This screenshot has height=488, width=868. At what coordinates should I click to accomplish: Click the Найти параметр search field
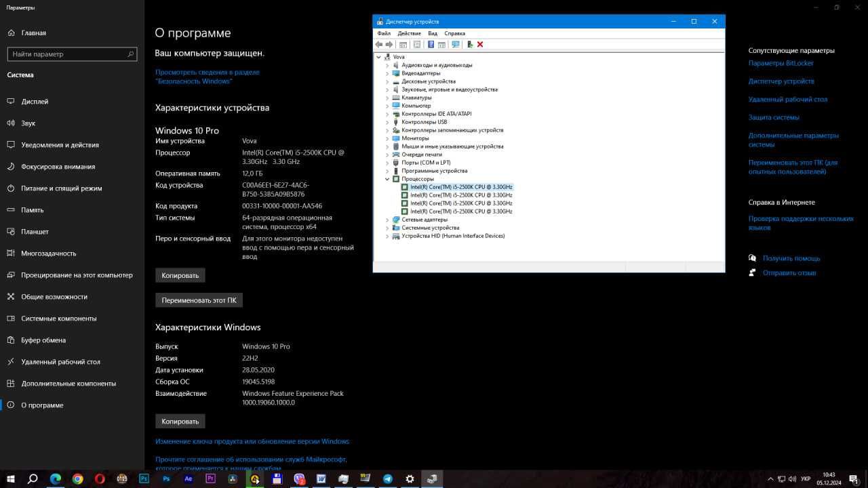[x=72, y=54]
